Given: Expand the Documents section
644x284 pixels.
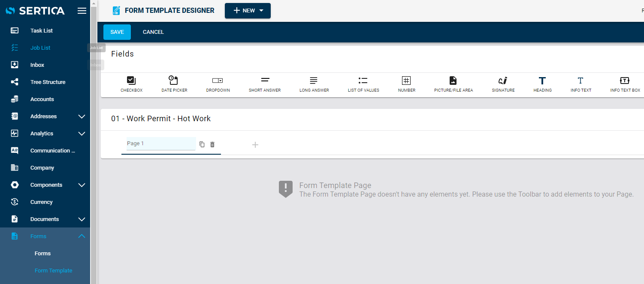Looking at the screenshot, I should 82,219.
